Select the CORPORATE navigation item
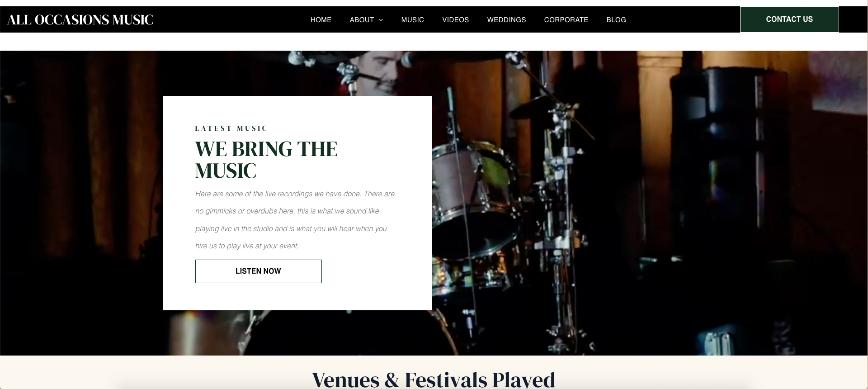The width and height of the screenshot is (868, 389). click(x=566, y=20)
